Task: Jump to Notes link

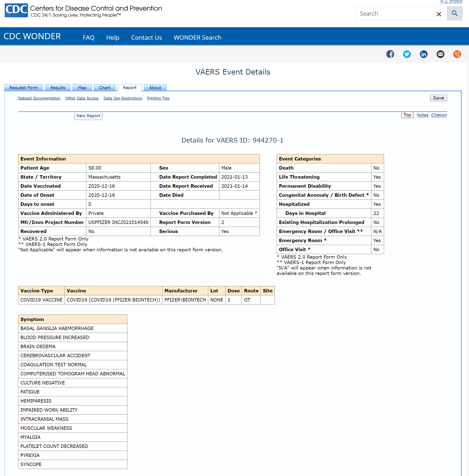Action: click(423, 115)
